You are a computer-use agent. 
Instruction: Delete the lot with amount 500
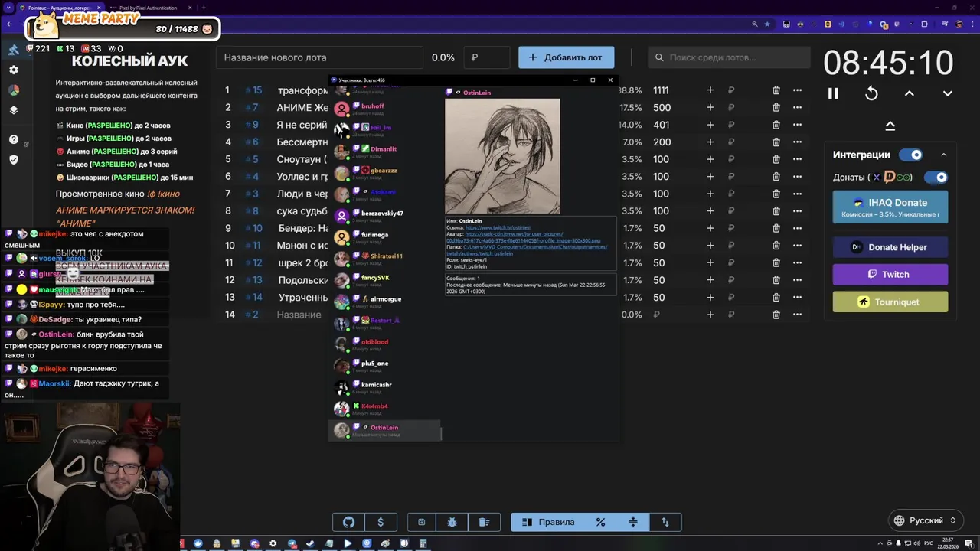click(x=776, y=107)
